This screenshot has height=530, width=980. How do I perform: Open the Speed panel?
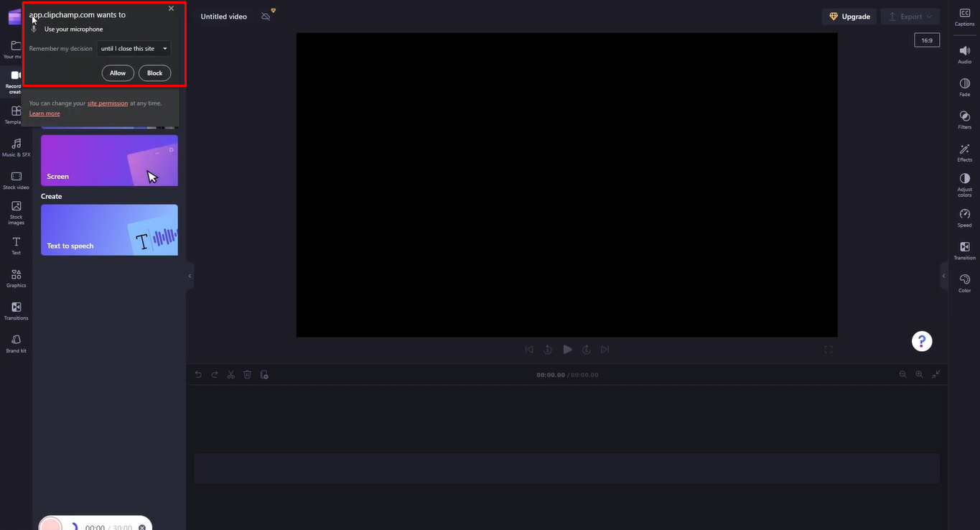coord(964,216)
